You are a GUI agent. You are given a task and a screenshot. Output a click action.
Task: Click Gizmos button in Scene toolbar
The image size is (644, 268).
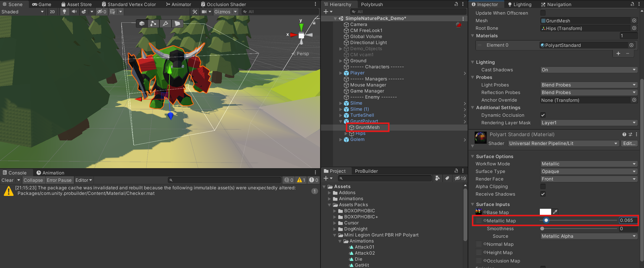pos(222,12)
